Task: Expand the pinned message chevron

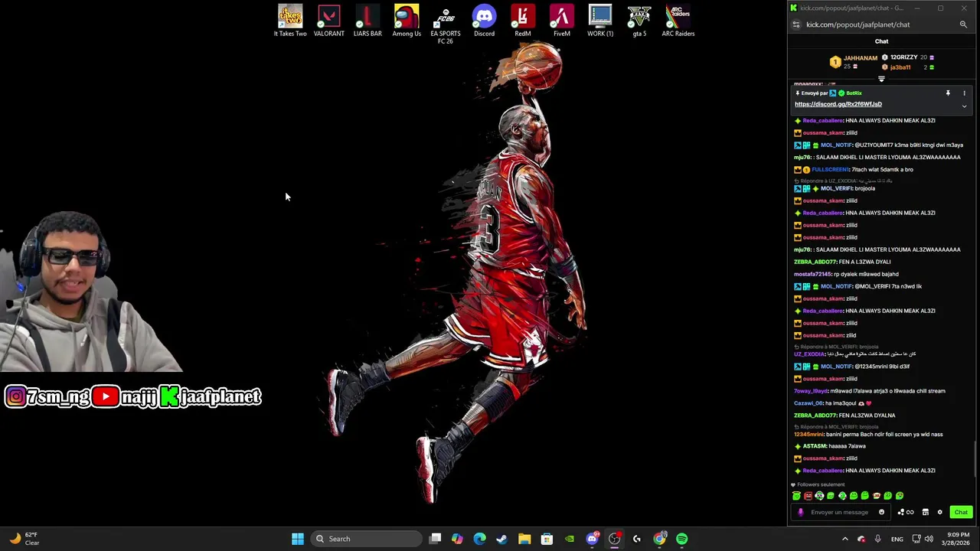Action: (x=964, y=106)
